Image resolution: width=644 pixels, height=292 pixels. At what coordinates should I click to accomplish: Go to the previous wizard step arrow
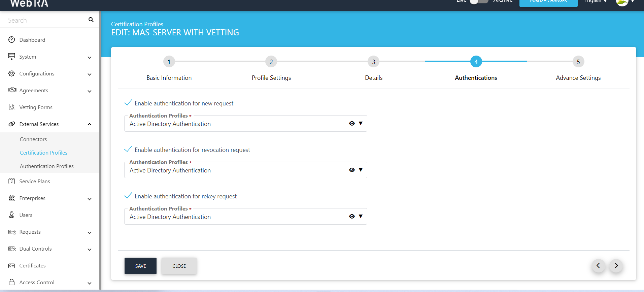[x=598, y=266]
